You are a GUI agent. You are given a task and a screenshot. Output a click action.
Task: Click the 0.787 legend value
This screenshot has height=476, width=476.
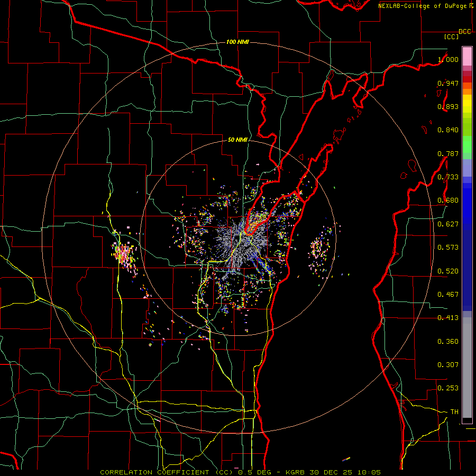[x=448, y=153]
